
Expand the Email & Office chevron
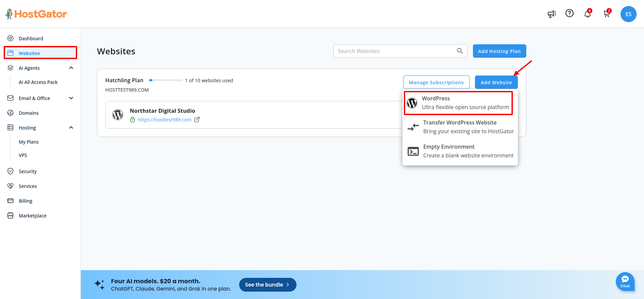pos(71,98)
